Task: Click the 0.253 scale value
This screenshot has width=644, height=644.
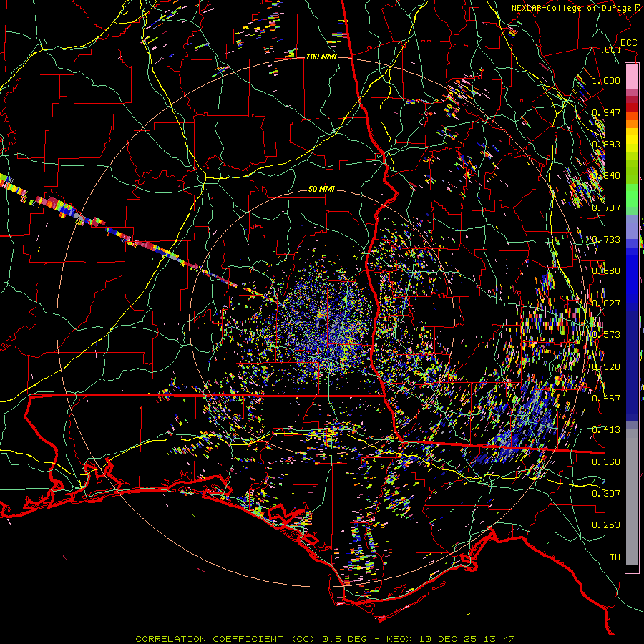Action: click(606, 525)
